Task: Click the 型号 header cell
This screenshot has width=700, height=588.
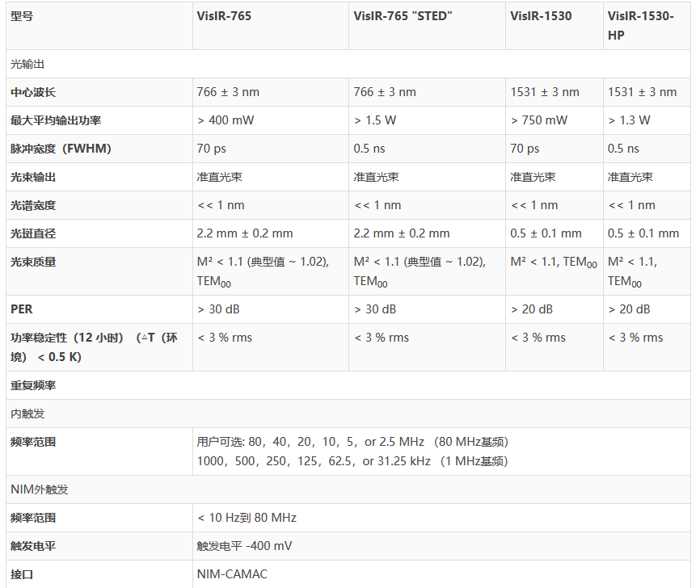Action: tap(22, 16)
